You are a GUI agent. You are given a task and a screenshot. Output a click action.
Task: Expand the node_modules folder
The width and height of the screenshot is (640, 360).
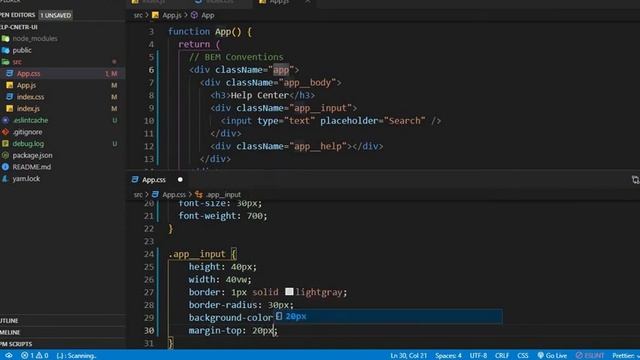coord(35,38)
